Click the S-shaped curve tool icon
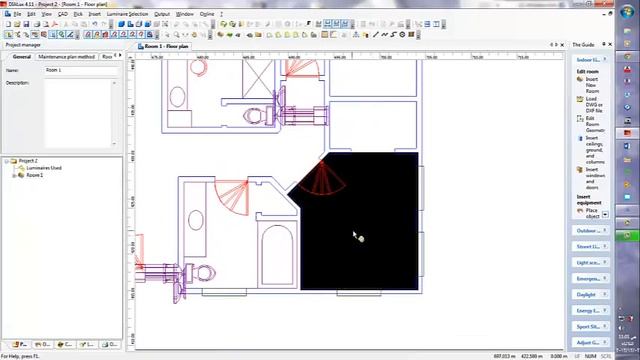This screenshot has width=640, height=360. point(393,35)
